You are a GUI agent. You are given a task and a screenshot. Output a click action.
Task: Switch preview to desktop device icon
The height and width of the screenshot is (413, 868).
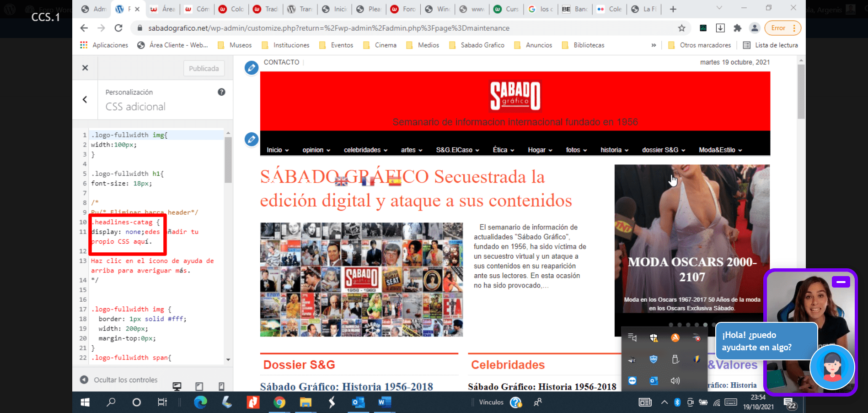click(x=177, y=386)
